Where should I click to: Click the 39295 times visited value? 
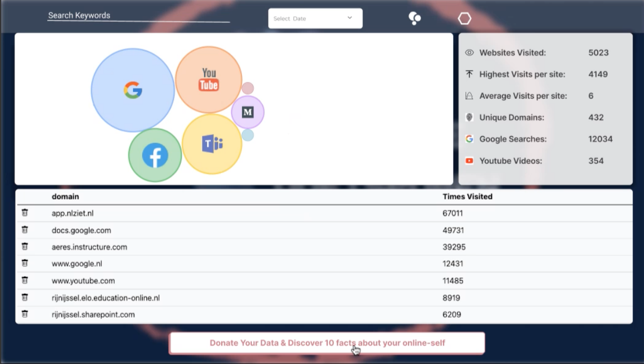(454, 247)
